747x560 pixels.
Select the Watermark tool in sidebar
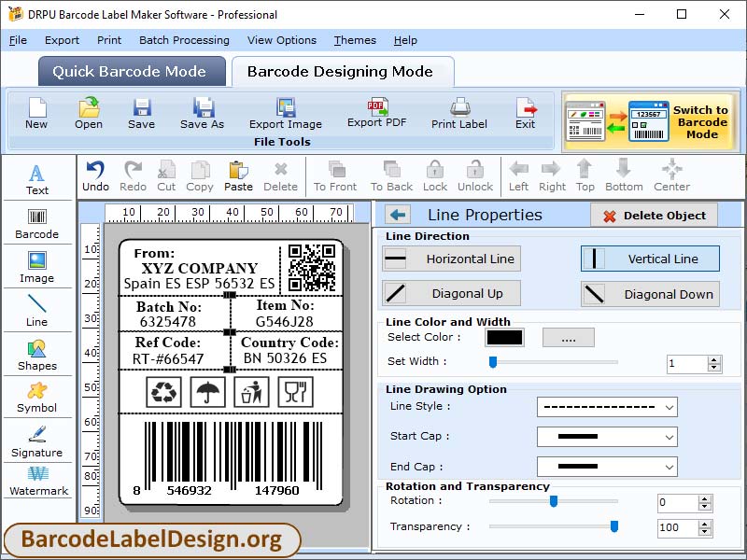[38, 481]
